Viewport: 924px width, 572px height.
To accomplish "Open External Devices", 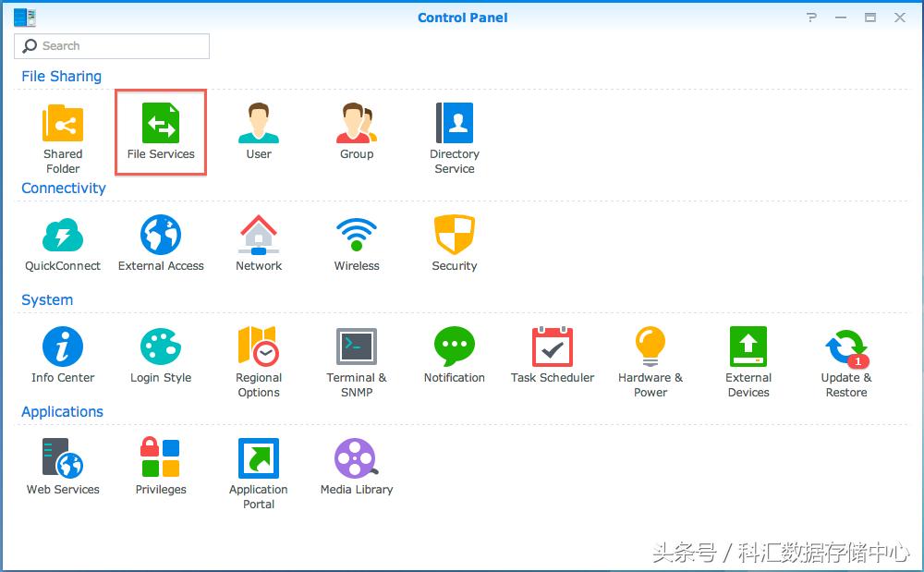I will [748, 362].
